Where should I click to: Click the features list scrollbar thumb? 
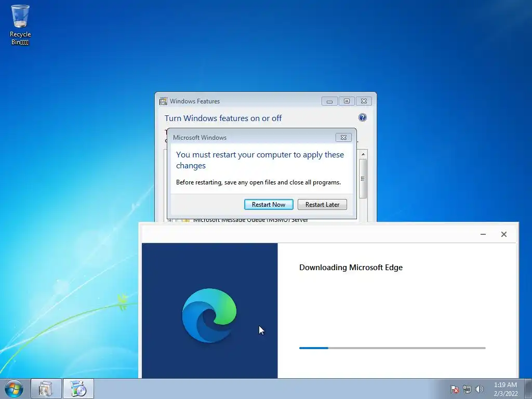(363, 179)
